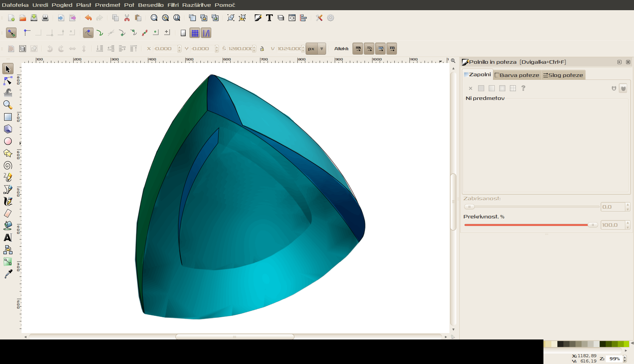Viewport: 634px width, 364px height.
Task: Toggle snapping to guides
Action: (x=206, y=33)
